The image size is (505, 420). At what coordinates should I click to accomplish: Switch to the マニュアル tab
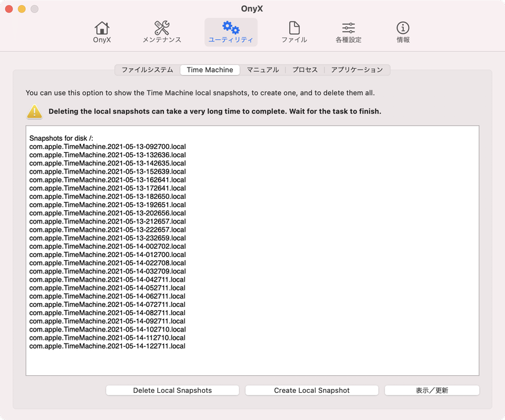click(x=263, y=70)
